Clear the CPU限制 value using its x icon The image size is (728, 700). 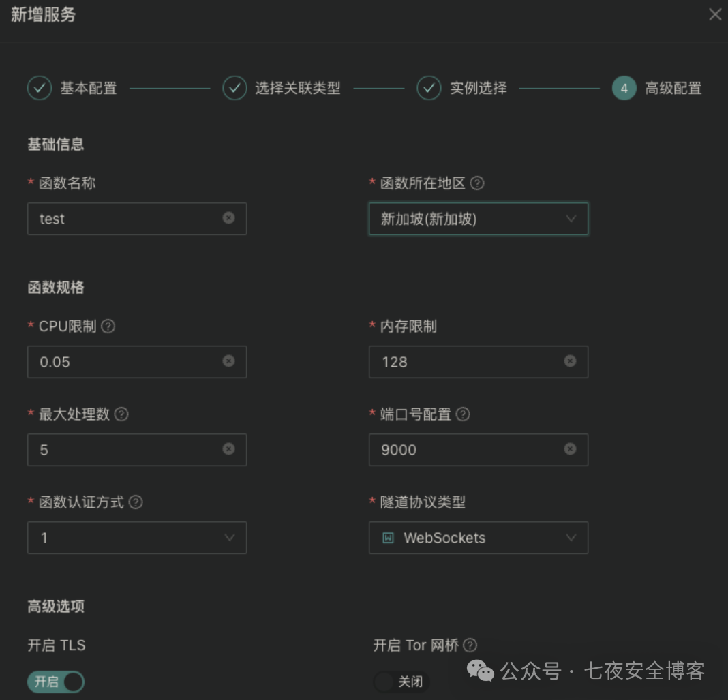coord(228,361)
